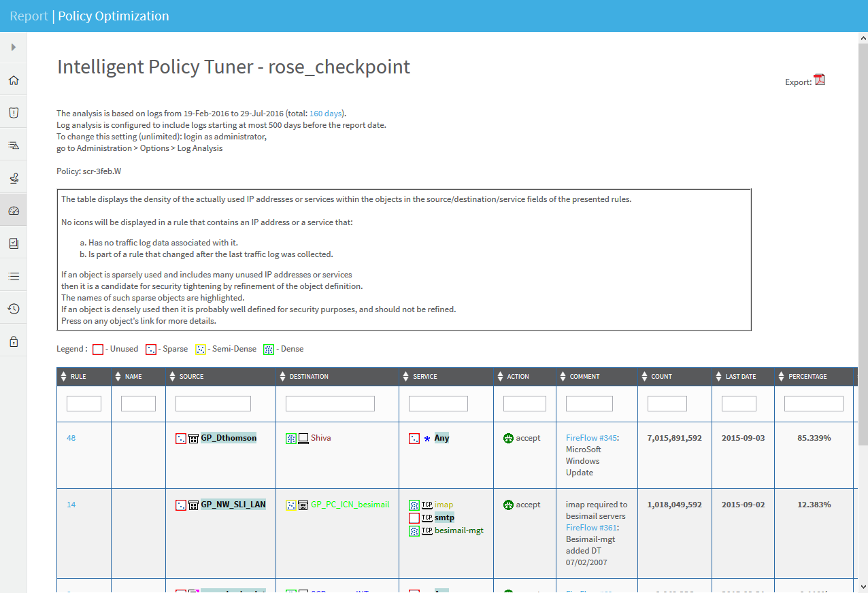Image resolution: width=868 pixels, height=593 pixels.
Task: Click the list lines icon in sidebar
Action: click(14, 276)
